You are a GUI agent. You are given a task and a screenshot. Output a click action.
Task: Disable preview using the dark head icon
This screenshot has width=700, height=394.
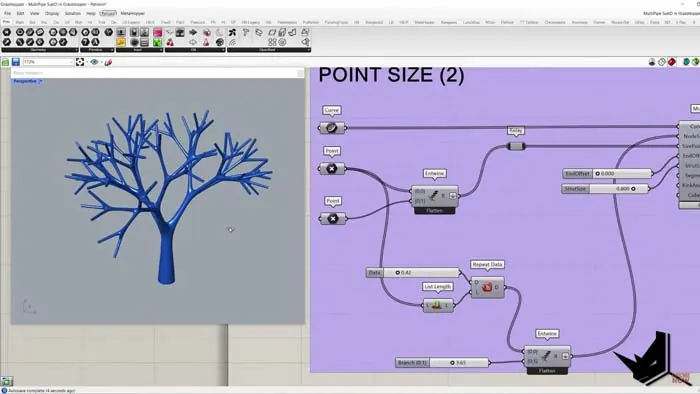[x=652, y=62]
